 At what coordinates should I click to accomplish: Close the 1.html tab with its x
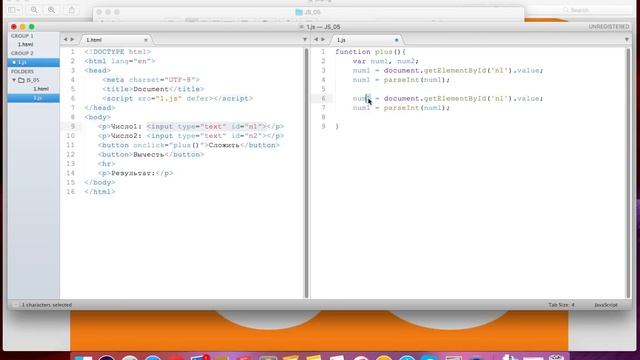click(146, 40)
